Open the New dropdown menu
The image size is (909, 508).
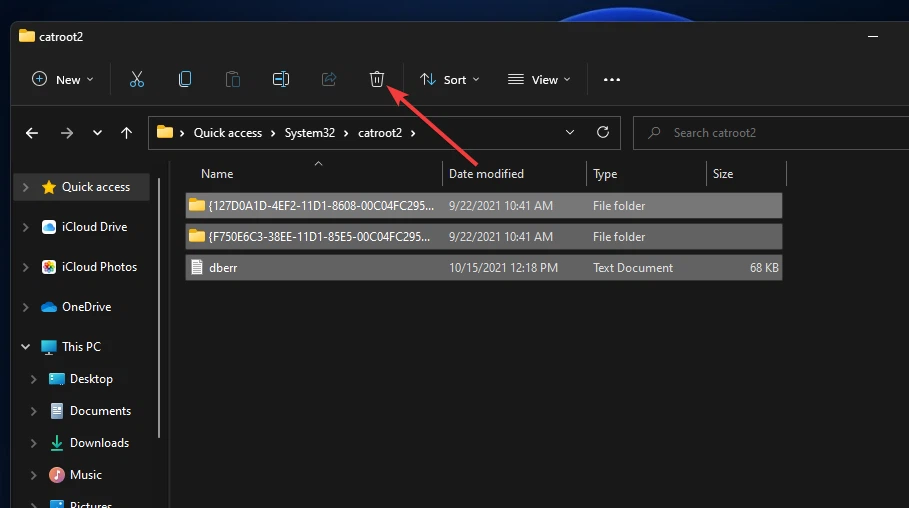(x=62, y=79)
